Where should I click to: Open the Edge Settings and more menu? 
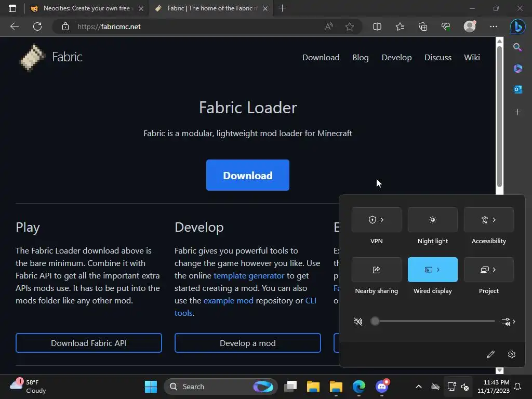[x=494, y=26]
